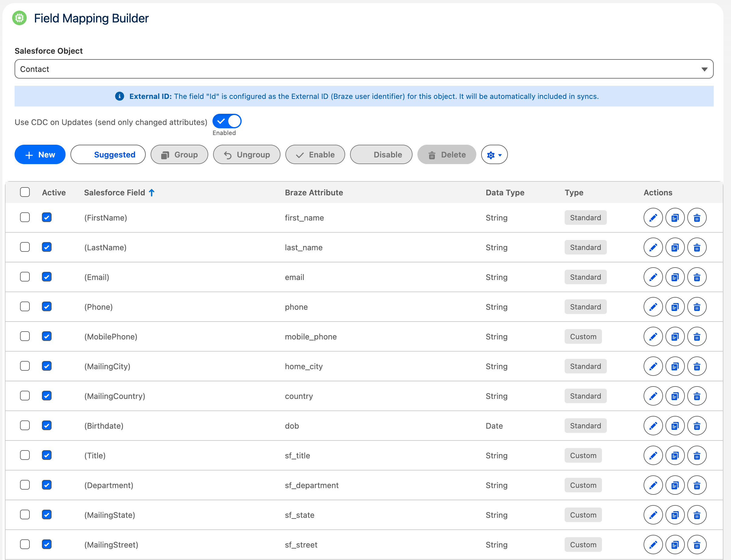
Task: Click the Group toolbar button
Action: [x=179, y=154]
